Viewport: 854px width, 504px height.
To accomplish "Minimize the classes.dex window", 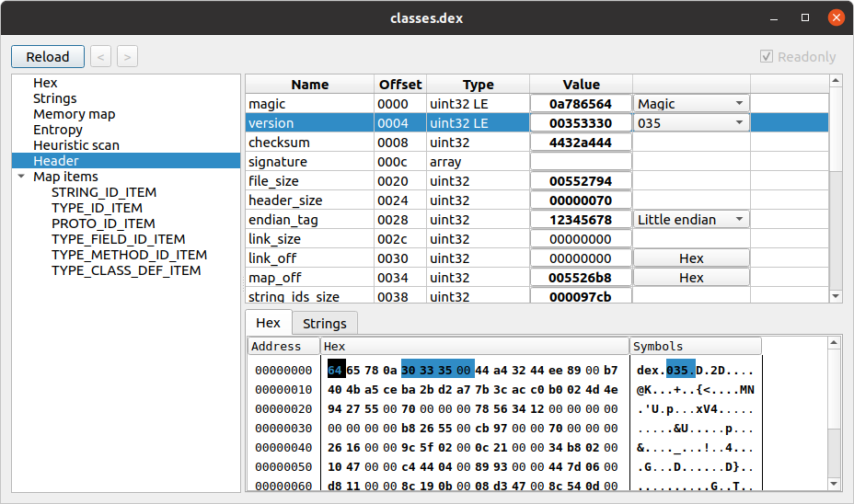I will [773, 17].
